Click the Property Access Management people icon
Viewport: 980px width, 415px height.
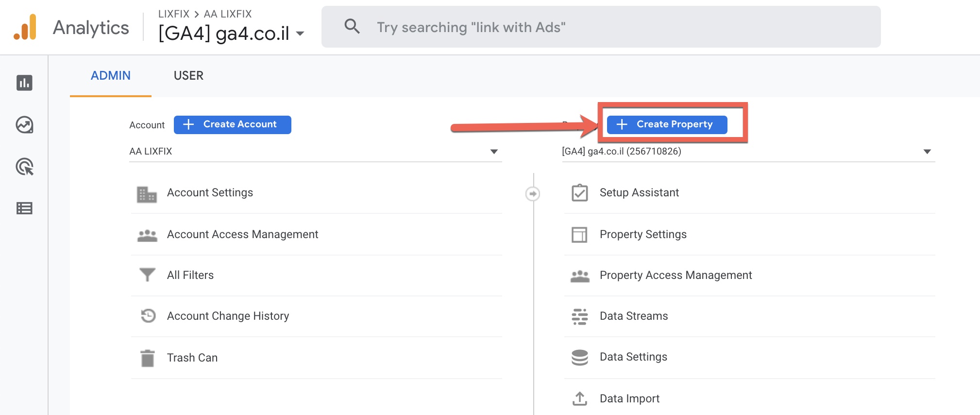click(580, 276)
